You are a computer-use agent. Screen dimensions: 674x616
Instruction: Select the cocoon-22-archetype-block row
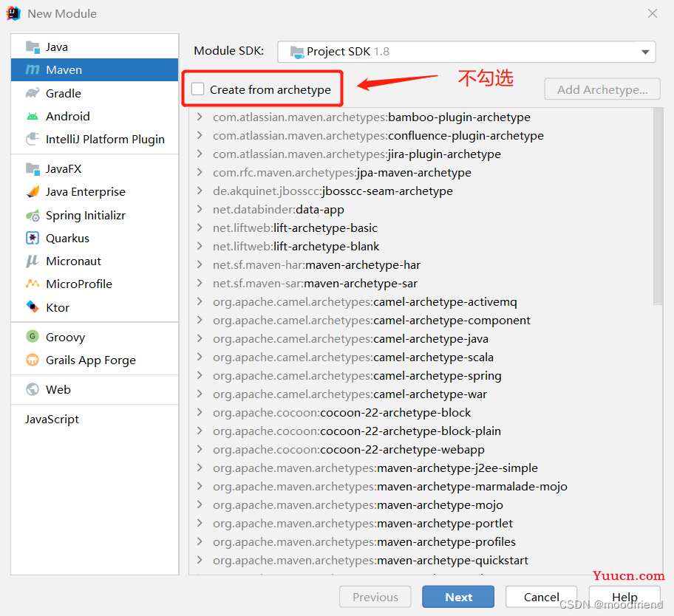(x=421, y=412)
